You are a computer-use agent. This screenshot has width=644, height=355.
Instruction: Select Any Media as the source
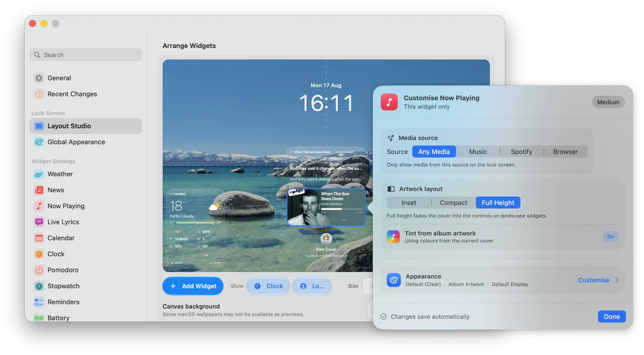click(434, 152)
